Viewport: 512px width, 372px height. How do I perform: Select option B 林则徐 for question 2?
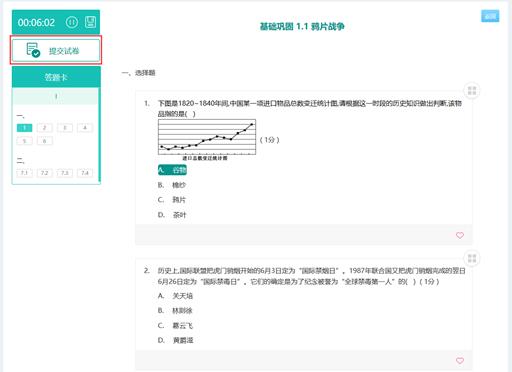click(175, 311)
